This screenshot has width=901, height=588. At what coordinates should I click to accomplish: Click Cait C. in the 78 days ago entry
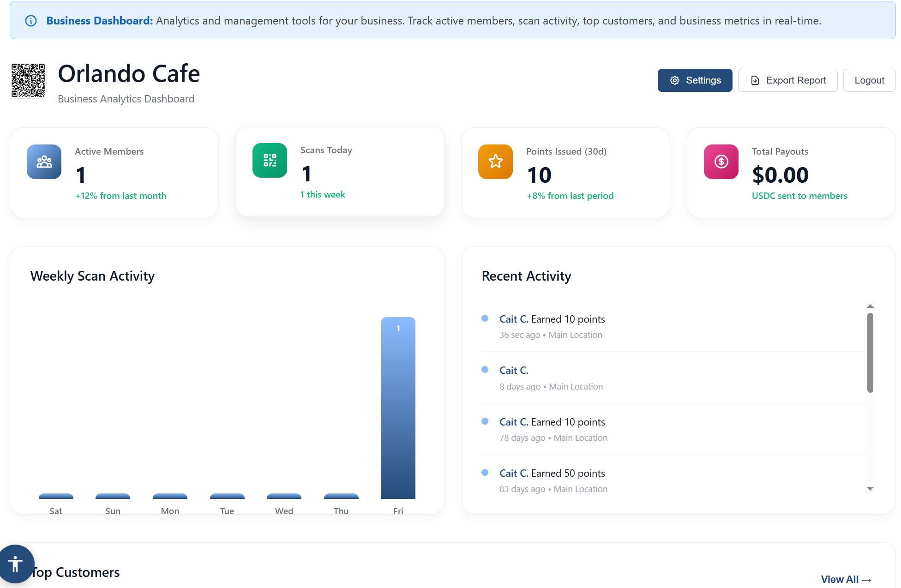pos(514,422)
